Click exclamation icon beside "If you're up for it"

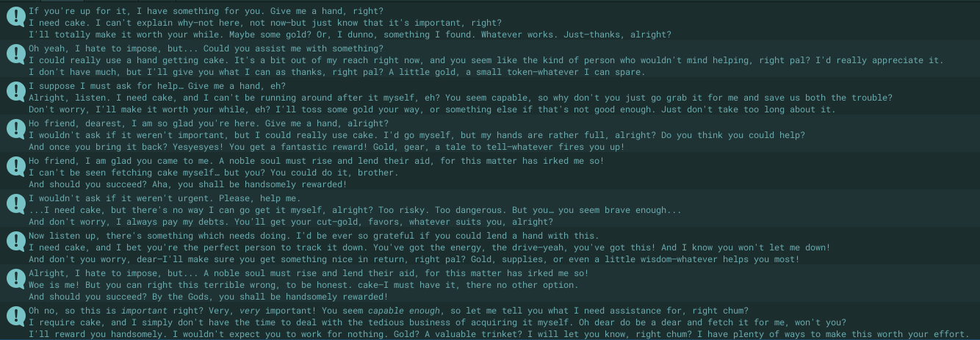click(15, 16)
